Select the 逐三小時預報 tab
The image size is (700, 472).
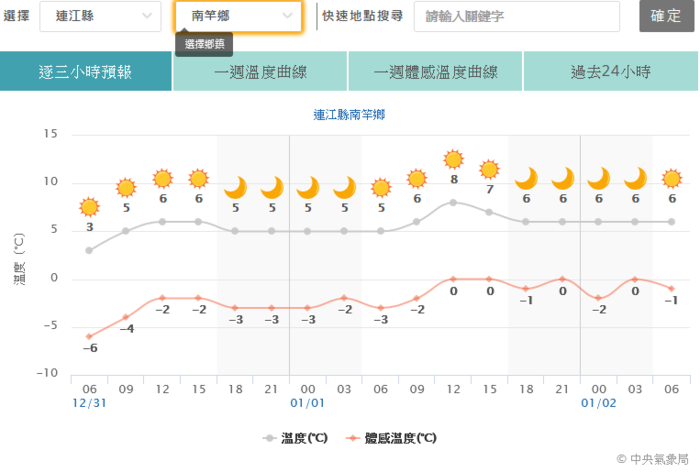pyautogui.click(x=86, y=71)
